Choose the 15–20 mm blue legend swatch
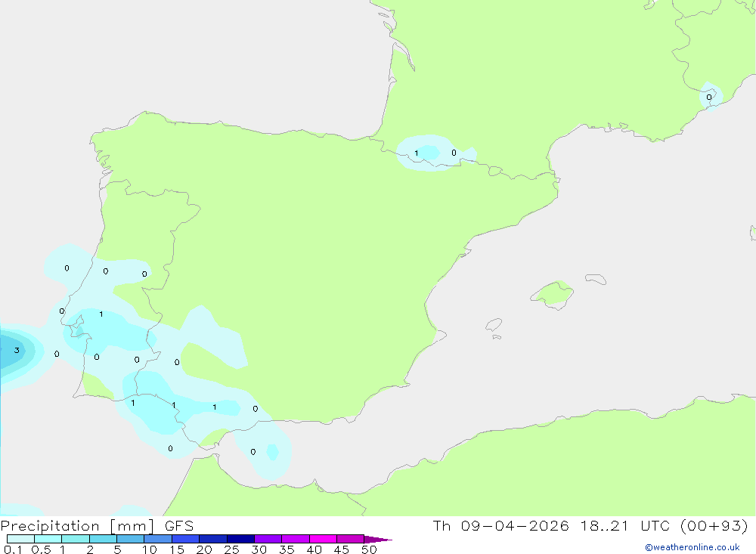Viewport: 756px width, 554px height. tap(186, 539)
